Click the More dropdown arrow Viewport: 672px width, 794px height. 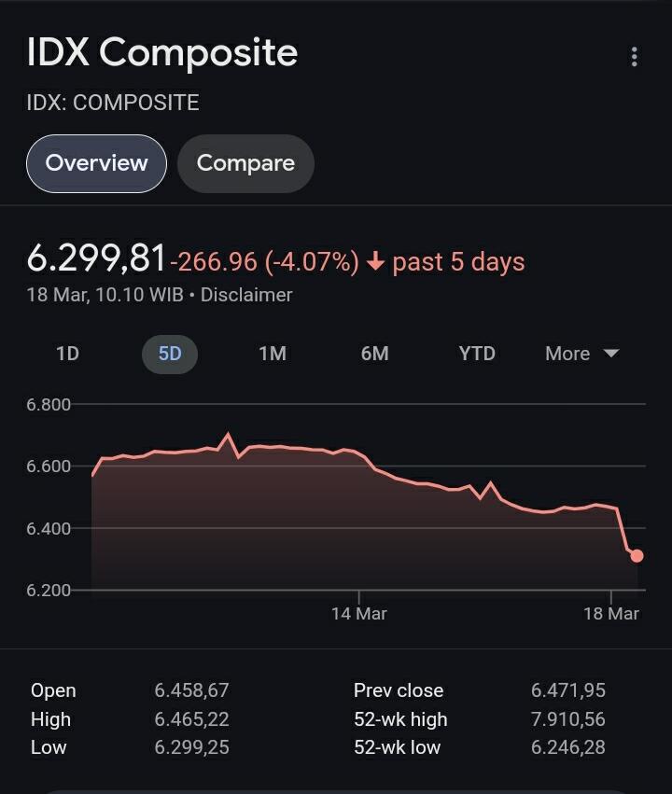pos(611,354)
